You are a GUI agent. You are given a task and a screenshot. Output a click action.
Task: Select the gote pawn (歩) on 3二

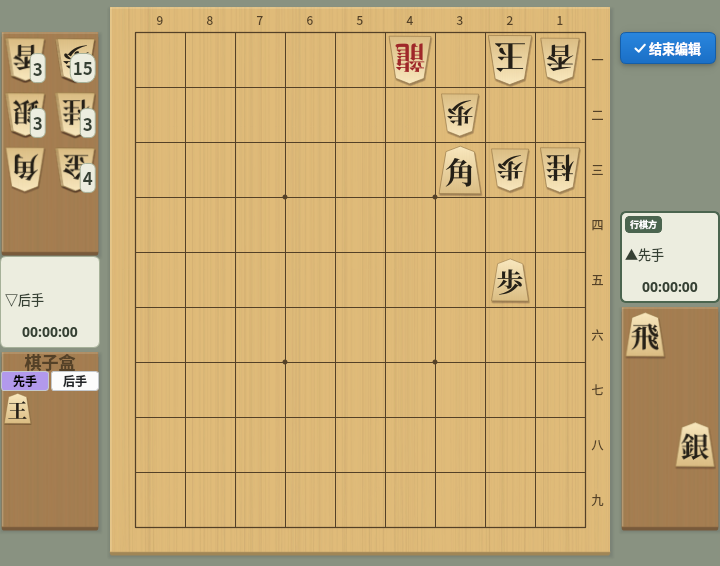[460, 115]
